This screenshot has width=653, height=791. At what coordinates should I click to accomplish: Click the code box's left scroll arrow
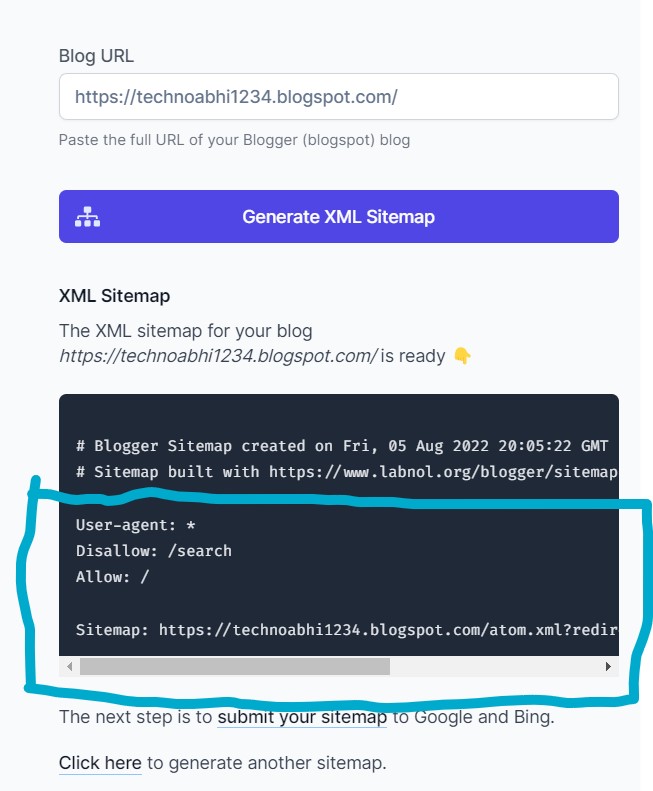point(70,666)
